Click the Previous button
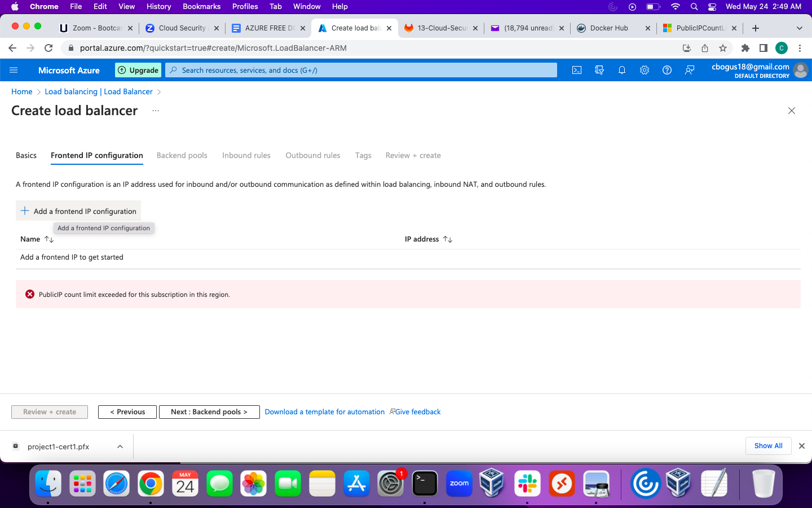The image size is (812, 508). click(127, 412)
